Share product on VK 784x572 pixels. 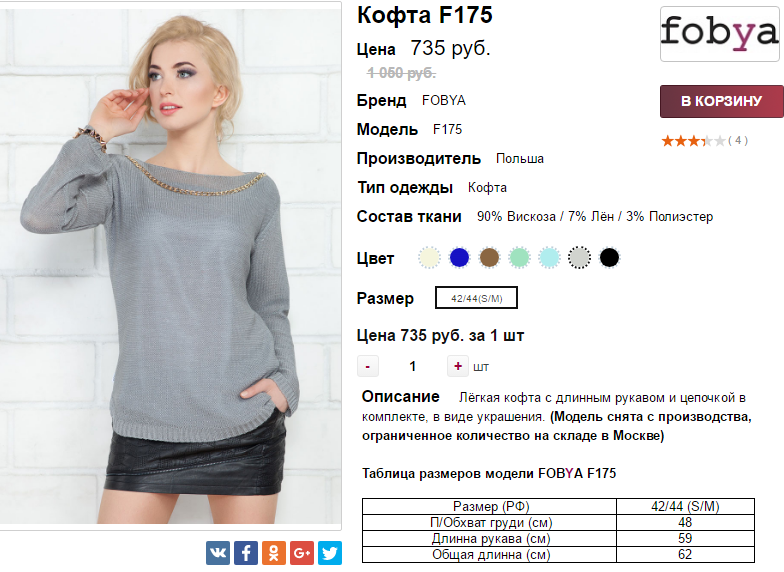(218, 552)
